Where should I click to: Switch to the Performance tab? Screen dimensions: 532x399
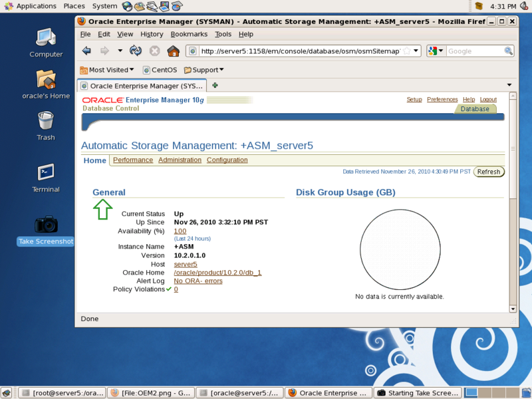pyautogui.click(x=133, y=160)
